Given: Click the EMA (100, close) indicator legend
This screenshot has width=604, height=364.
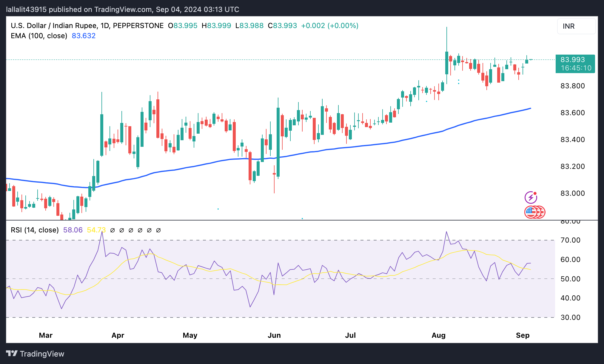Looking at the screenshot, I should [39, 36].
